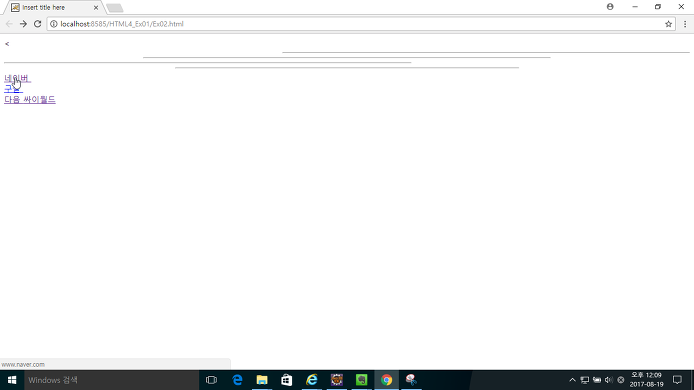Open the clock showing 오후 12:09
The width and height of the screenshot is (694, 390).
(647, 380)
